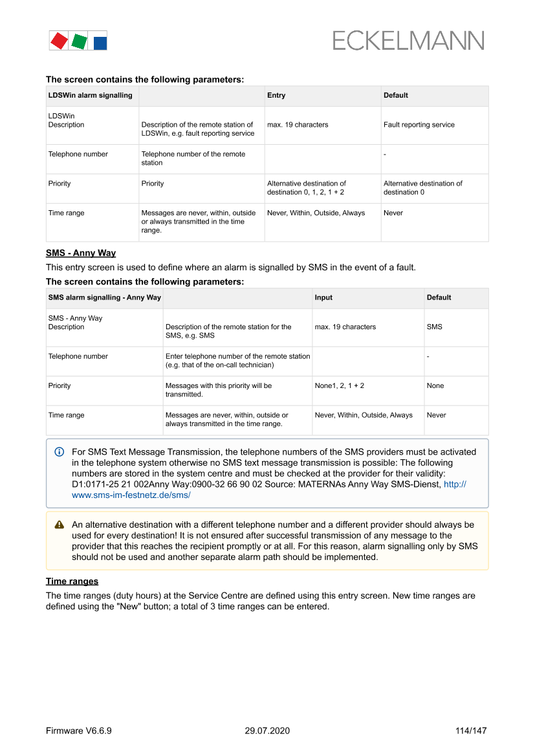Click 'LDSWin alarm signalling' table header
Screen dimensions: 535x756
pos(90,95)
